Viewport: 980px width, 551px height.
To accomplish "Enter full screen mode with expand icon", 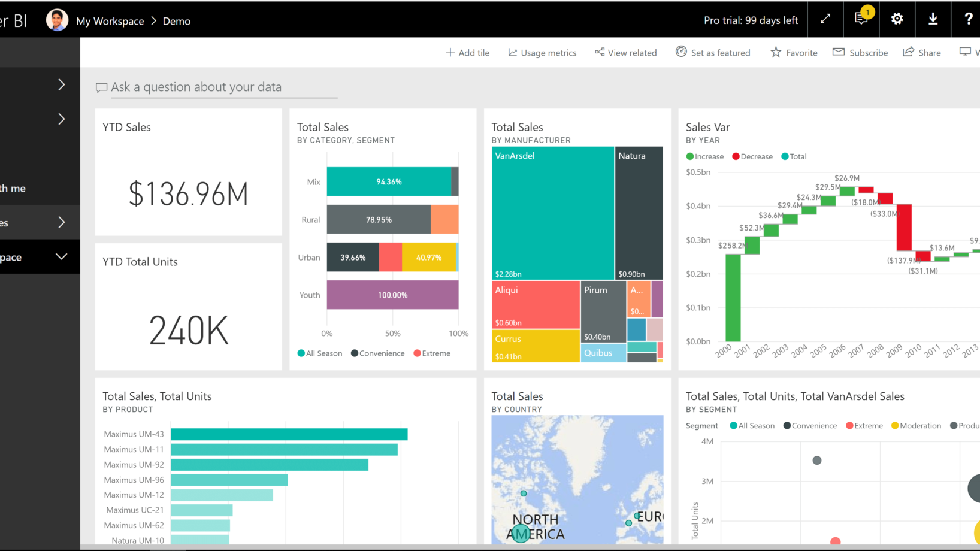I will pos(825,19).
